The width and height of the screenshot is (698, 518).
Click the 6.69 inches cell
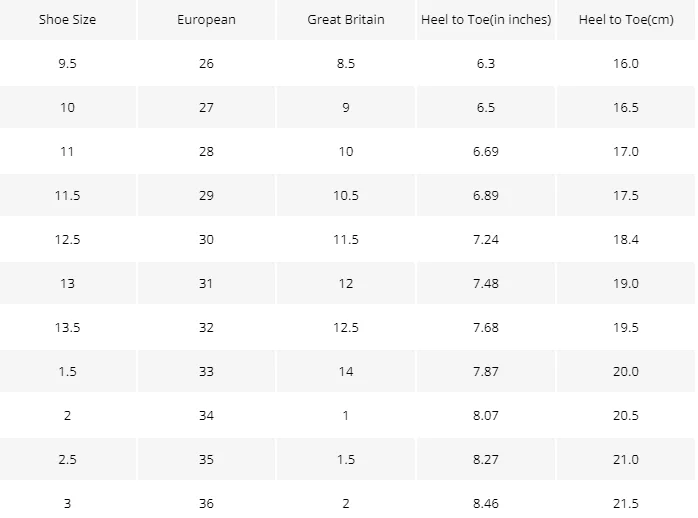(486, 152)
